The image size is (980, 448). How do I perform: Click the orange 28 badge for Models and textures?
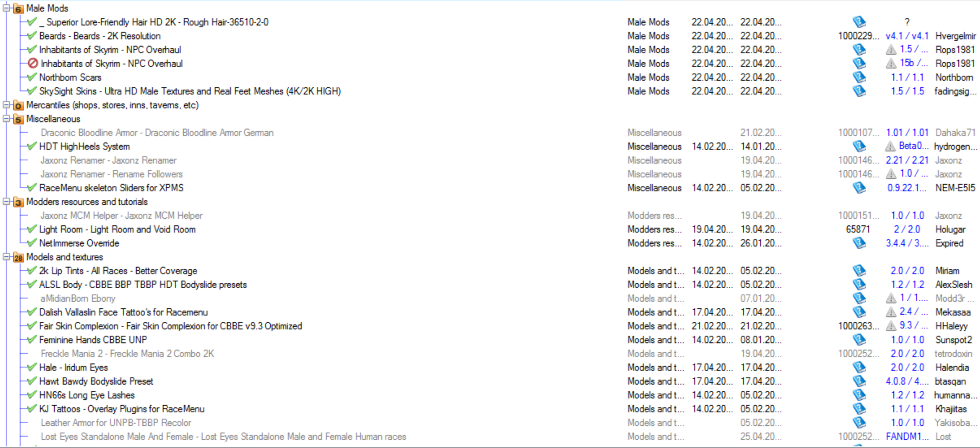18,257
